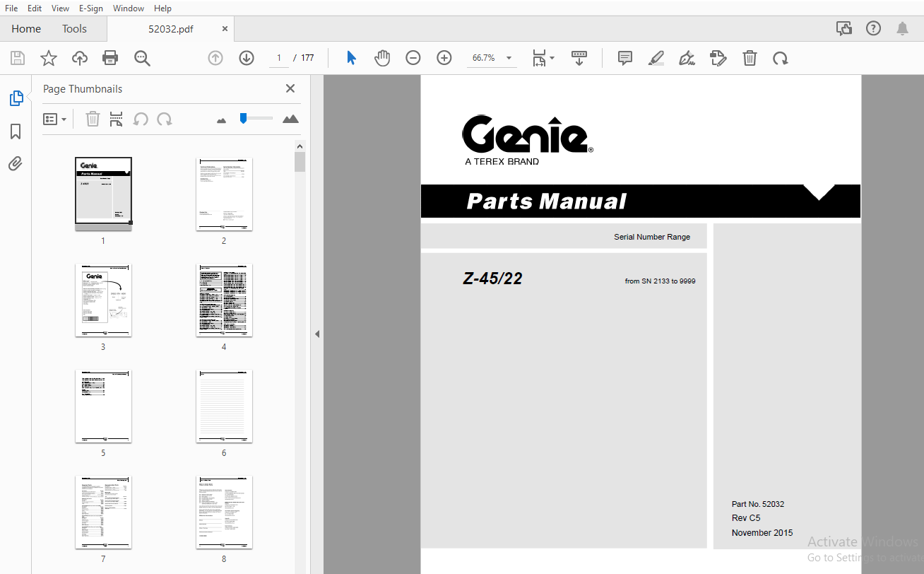This screenshot has width=924, height=574.
Task: Click the Edit PDF tool icon
Action: (x=718, y=58)
